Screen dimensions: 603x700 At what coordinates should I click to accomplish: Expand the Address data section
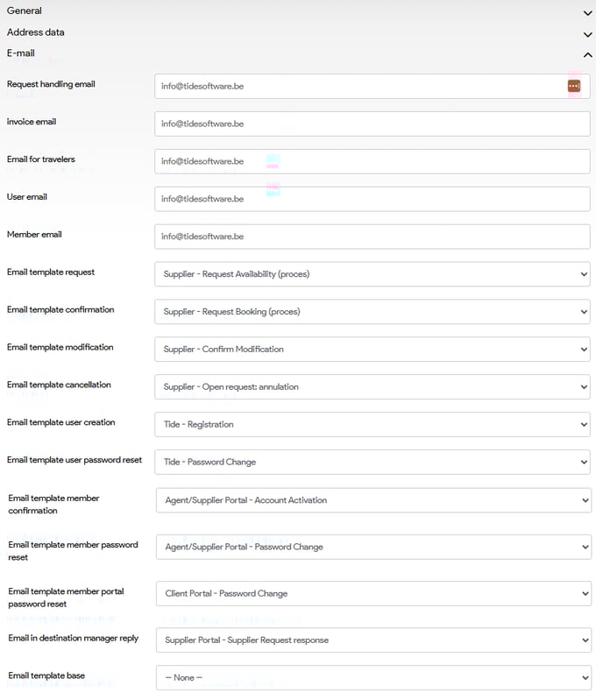(x=587, y=33)
